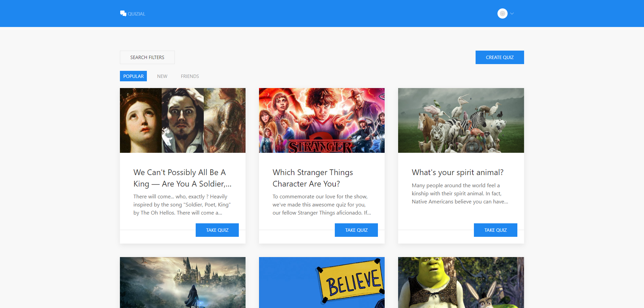644x308 pixels.
Task: Open Search Filters
Action: point(147,57)
